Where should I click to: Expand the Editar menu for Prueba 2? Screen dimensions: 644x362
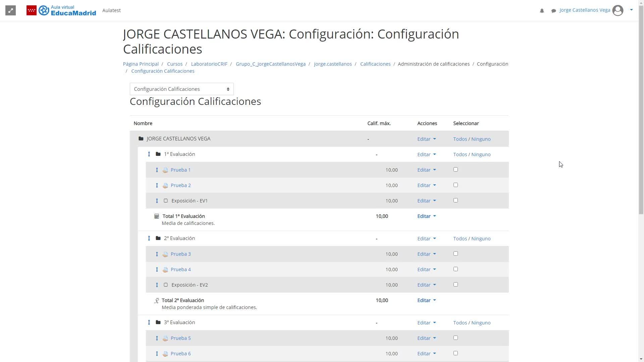tap(426, 185)
